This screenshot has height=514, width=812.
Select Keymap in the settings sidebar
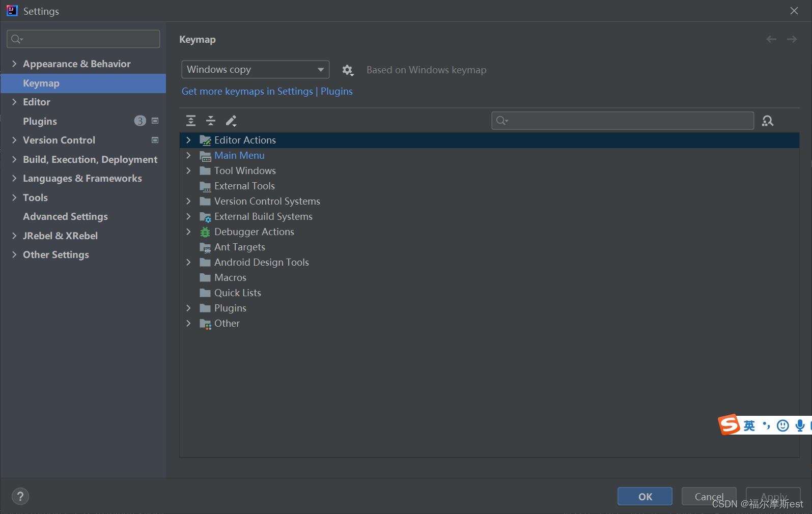[x=83, y=83]
